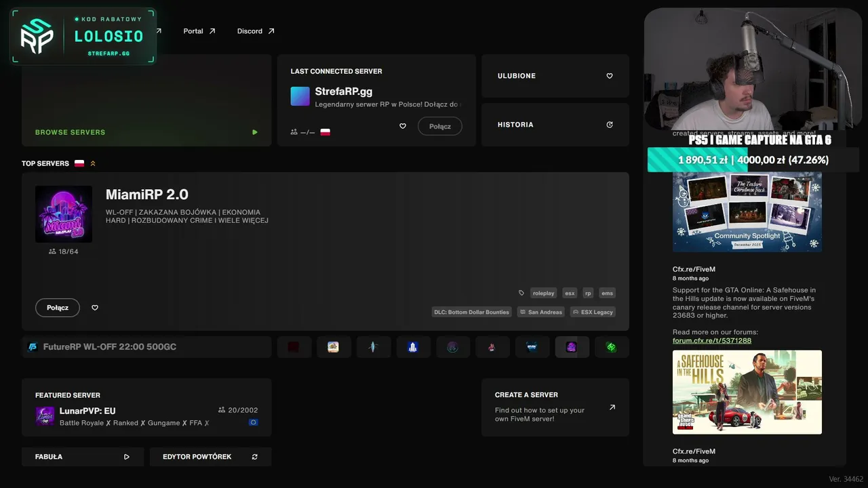
Task: Click the Polish flag next to Top Servers
Action: pos(79,163)
